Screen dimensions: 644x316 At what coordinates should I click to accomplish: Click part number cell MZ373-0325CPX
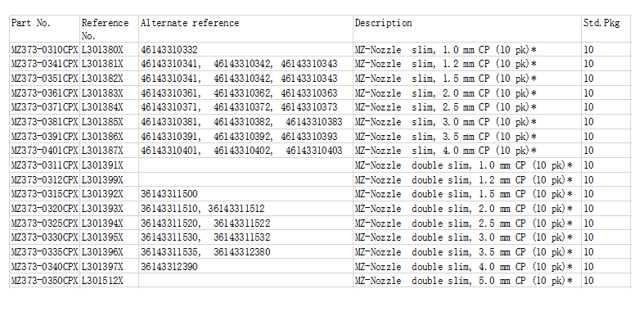(44, 223)
